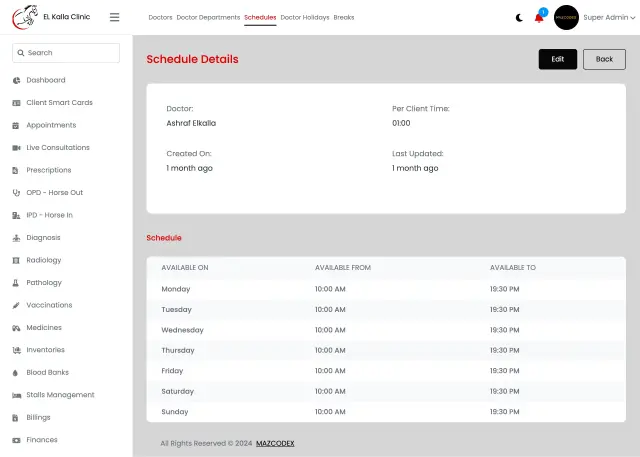The width and height of the screenshot is (640, 457).
Task: Select Live Consultations video camera icon
Action: (16, 148)
